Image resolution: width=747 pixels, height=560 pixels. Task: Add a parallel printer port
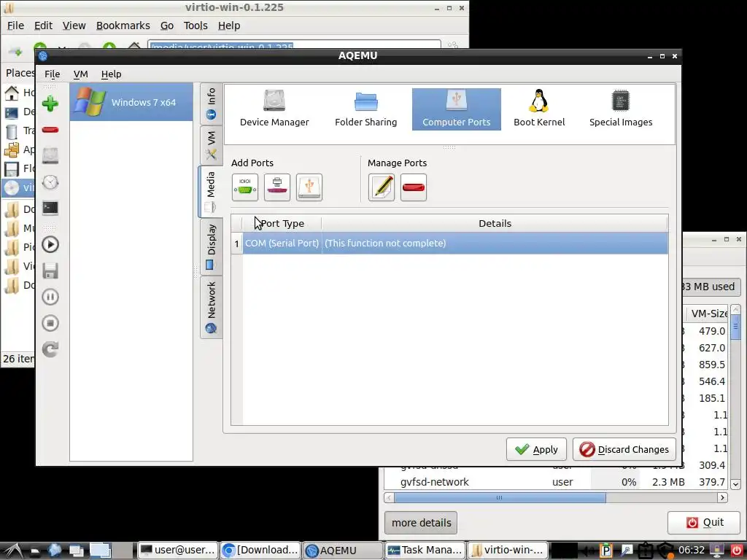click(x=277, y=187)
